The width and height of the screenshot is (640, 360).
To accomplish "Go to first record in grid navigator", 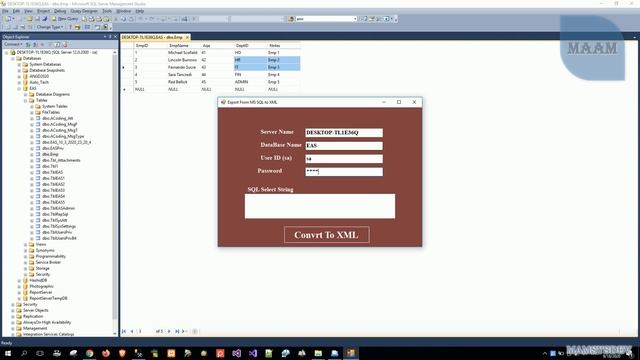I will click(124, 331).
